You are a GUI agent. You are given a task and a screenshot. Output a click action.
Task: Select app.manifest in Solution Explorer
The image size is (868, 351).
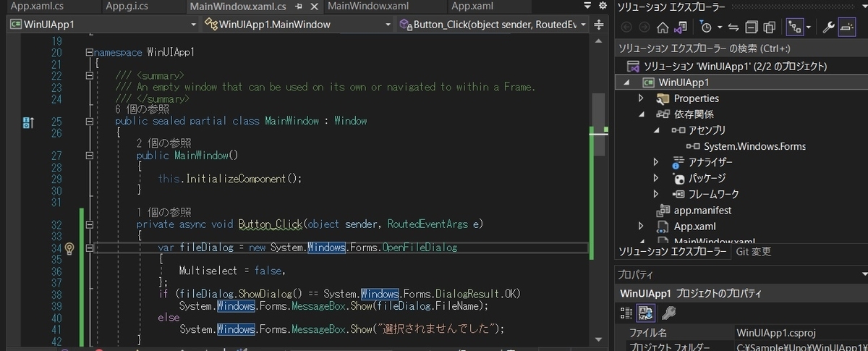[694, 211]
